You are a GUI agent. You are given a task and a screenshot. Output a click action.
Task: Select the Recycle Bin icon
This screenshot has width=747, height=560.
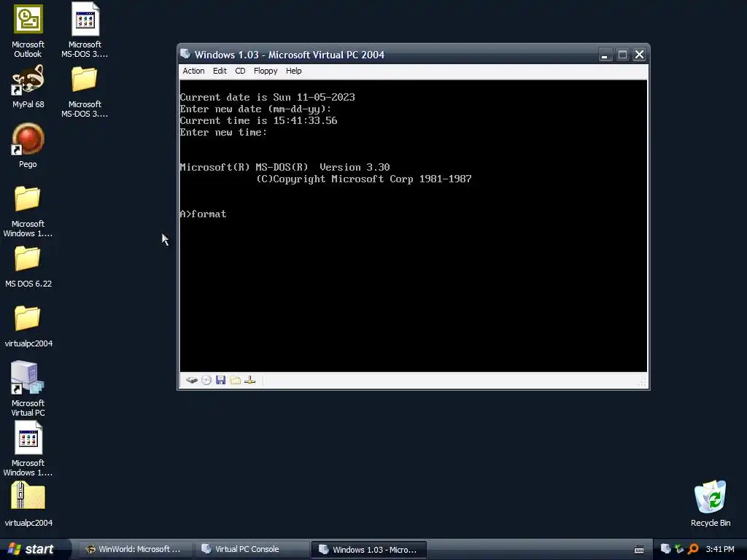711,497
